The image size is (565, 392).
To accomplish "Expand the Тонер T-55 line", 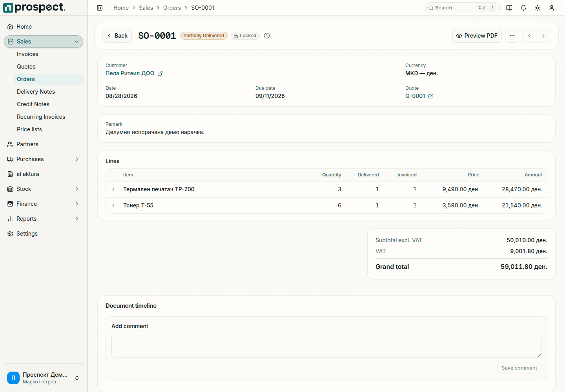I will click(x=113, y=205).
